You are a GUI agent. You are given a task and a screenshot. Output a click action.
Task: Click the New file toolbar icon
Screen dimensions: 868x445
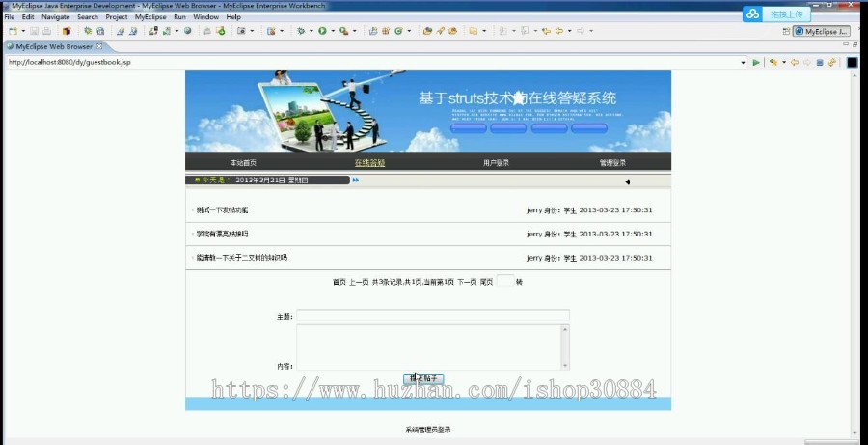pos(13,31)
